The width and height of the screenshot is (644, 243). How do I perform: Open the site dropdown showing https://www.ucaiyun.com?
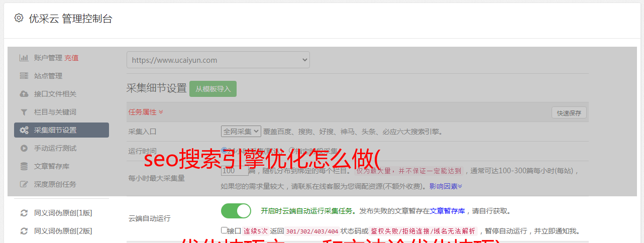tap(218, 60)
